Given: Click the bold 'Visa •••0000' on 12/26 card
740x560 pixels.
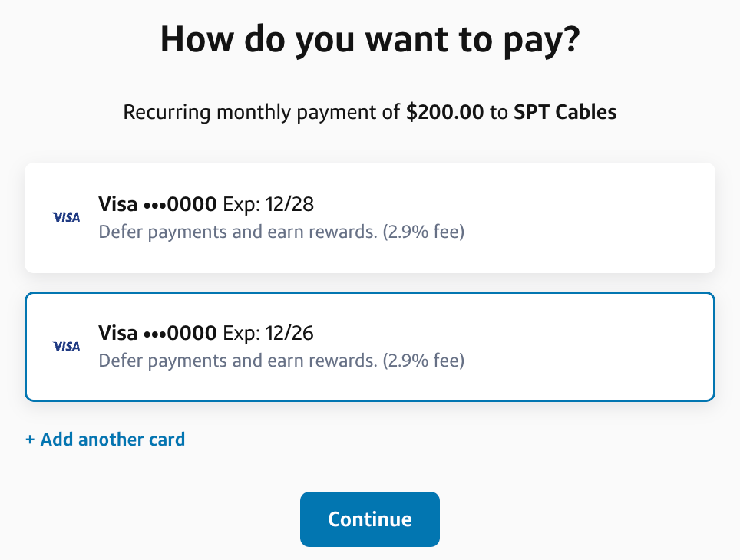Looking at the screenshot, I should tap(158, 334).
